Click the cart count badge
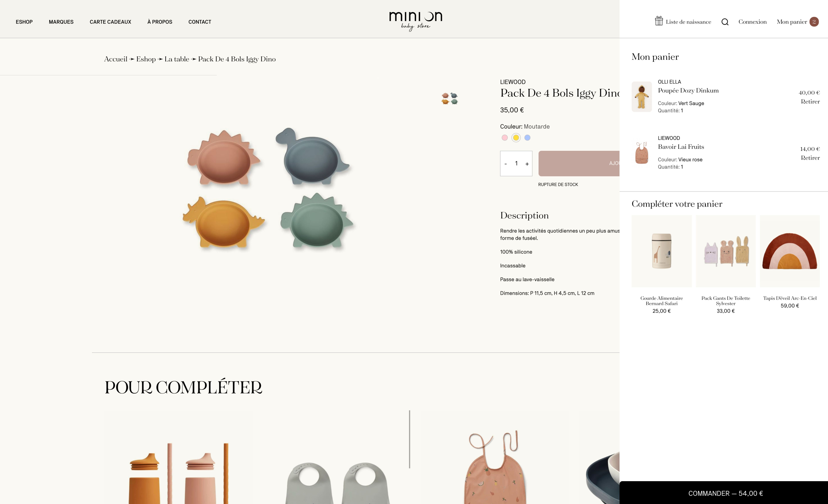Screen dimensions: 828x504 click(x=814, y=22)
